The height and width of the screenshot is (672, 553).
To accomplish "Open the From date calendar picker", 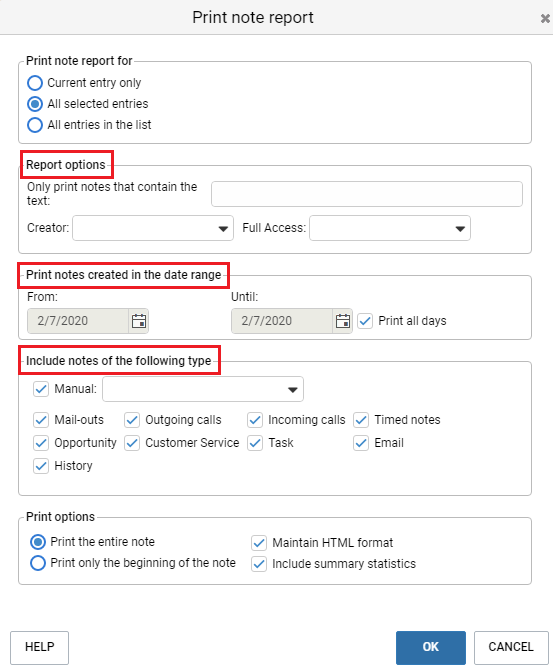I will 138,321.
